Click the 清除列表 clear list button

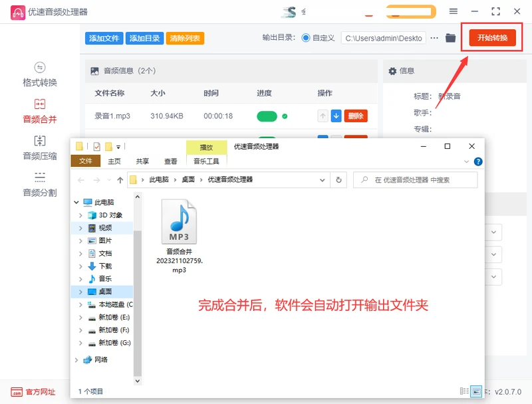[x=185, y=39]
